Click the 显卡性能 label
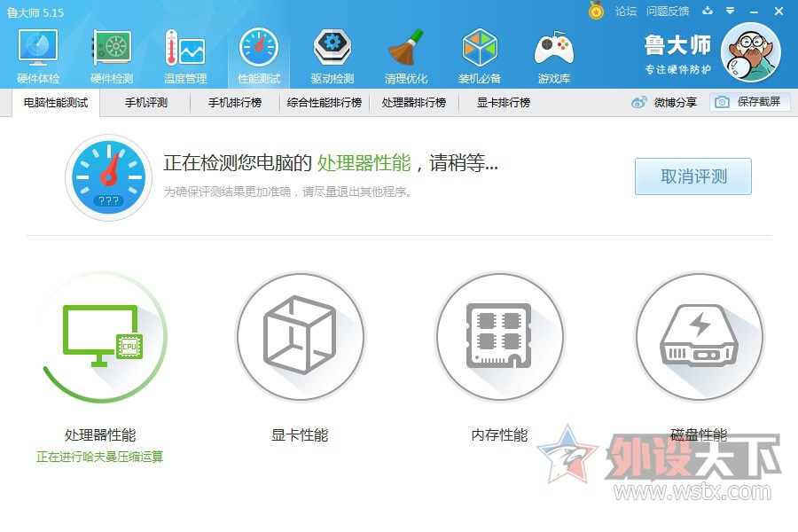Screen dimensions: 798x532 coord(300,435)
